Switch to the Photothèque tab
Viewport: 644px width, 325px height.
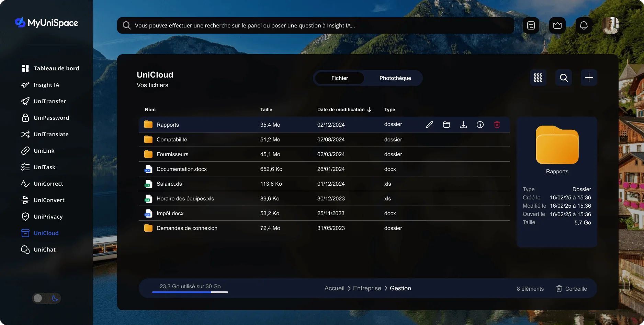click(x=395, y=78)
